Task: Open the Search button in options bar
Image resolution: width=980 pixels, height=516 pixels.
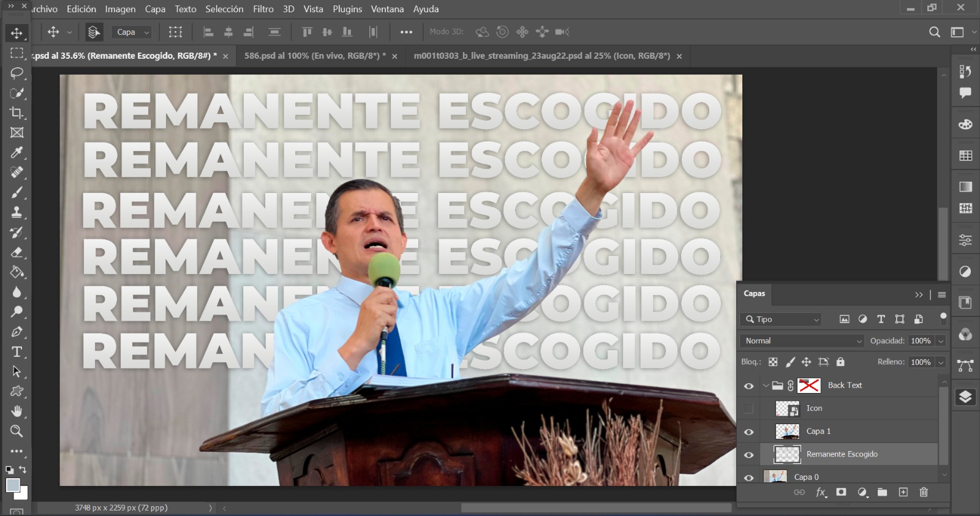Action: click(x=934, y=32)
